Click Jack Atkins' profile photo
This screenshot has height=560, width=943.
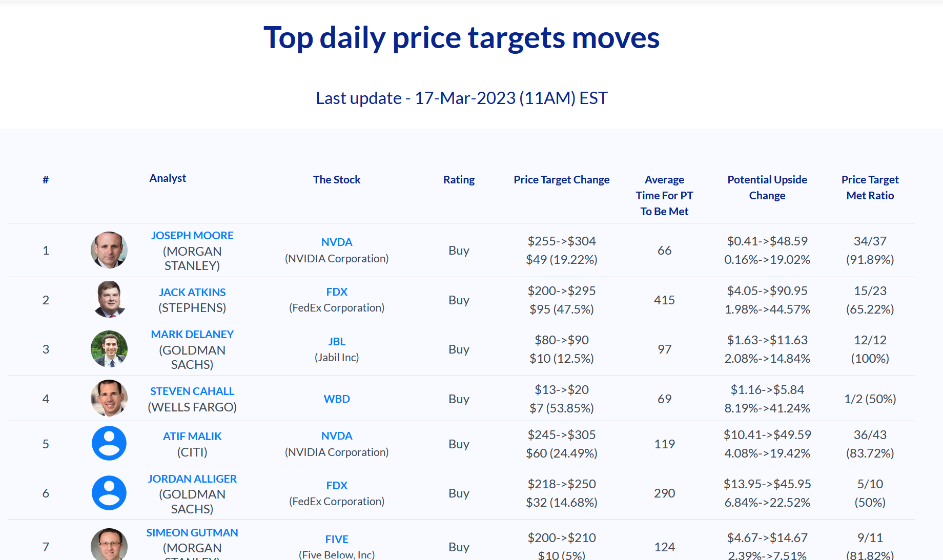coord(109,299)
